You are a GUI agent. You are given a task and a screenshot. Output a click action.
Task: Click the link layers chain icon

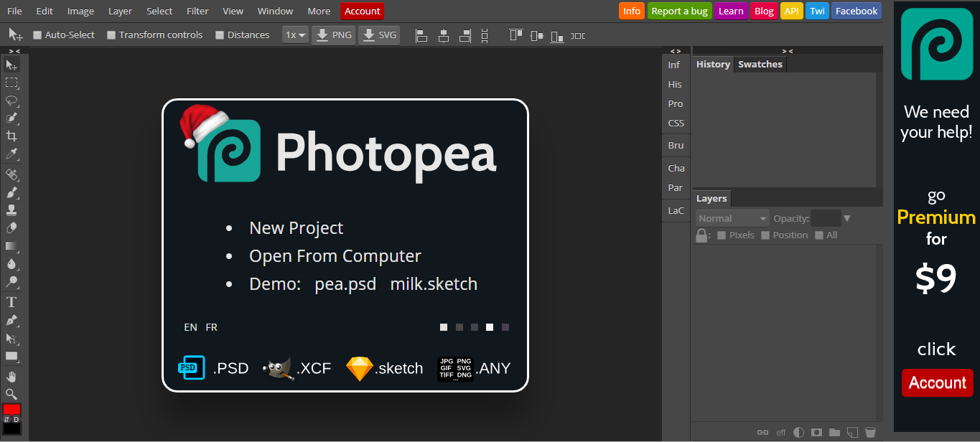click(x=763, y=433)
